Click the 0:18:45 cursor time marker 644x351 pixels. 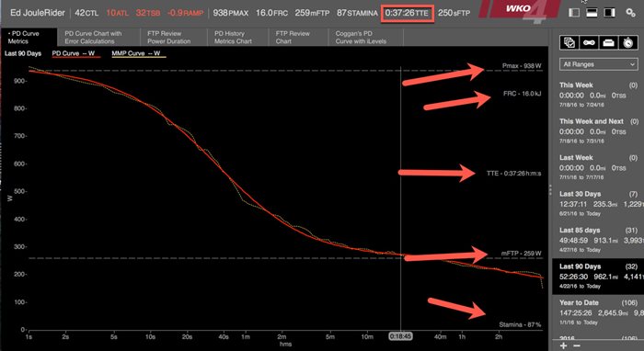coord(400,336)
